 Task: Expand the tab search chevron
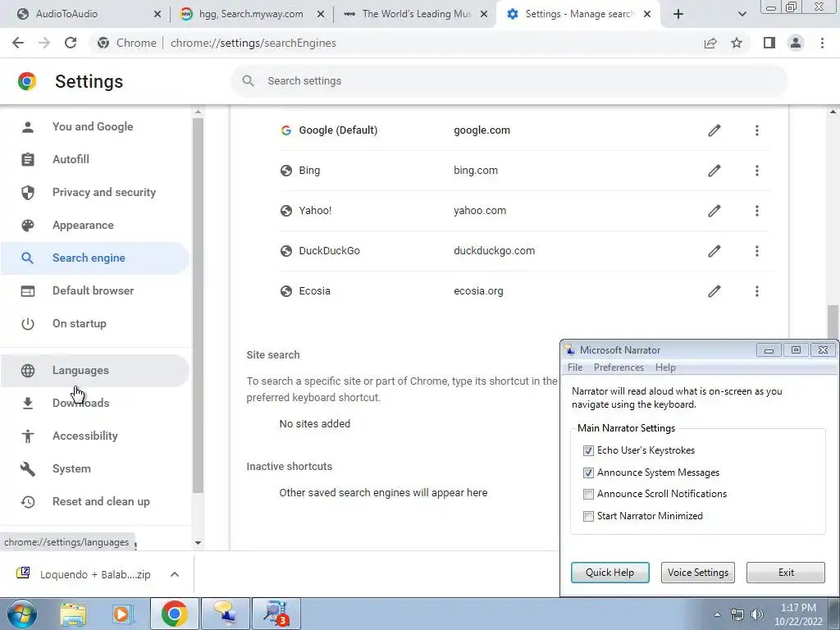coord(742,14)
